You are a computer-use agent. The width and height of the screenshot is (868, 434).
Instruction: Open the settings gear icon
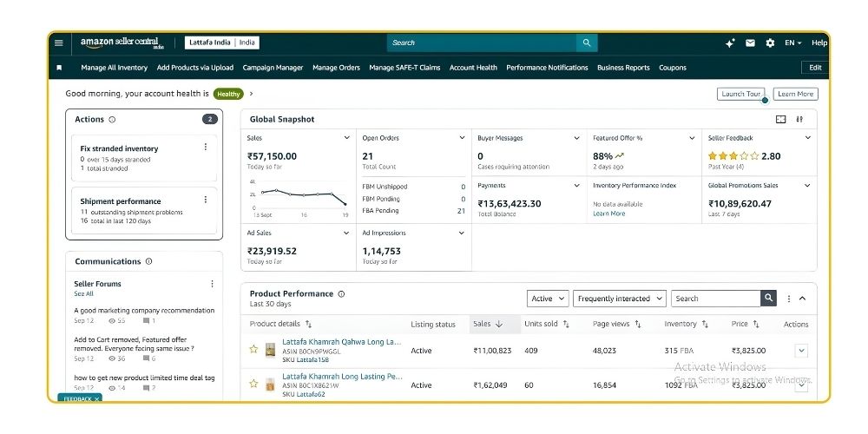click(x=770, y=43)
